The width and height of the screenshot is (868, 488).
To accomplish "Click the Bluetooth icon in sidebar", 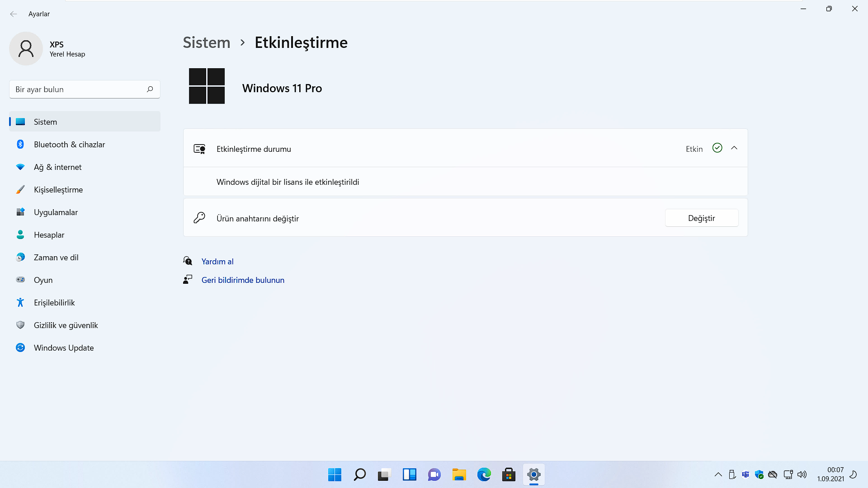I will pos(20,144).
